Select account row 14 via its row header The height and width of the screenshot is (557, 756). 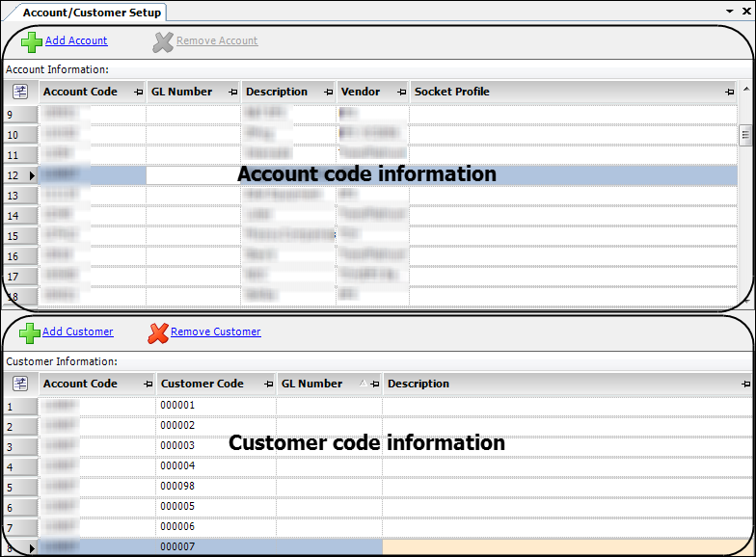[19, 216]
